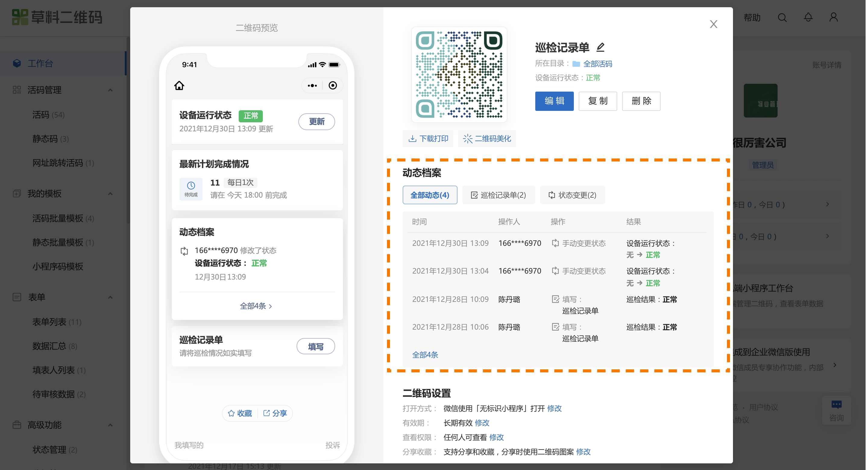Open 静态码 (3) in sidebar
868x470 pixels.
click(51, 139)
